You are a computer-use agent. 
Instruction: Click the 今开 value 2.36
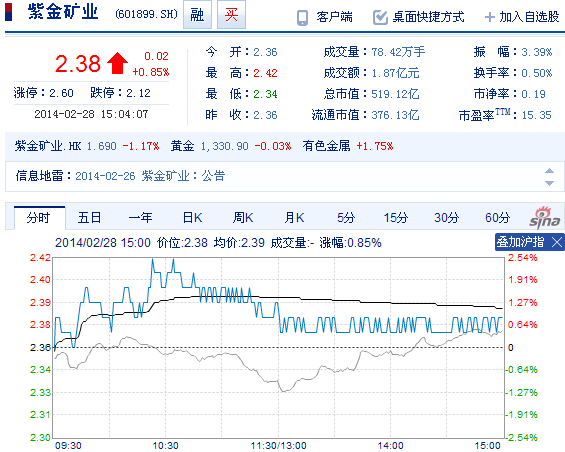265,52
